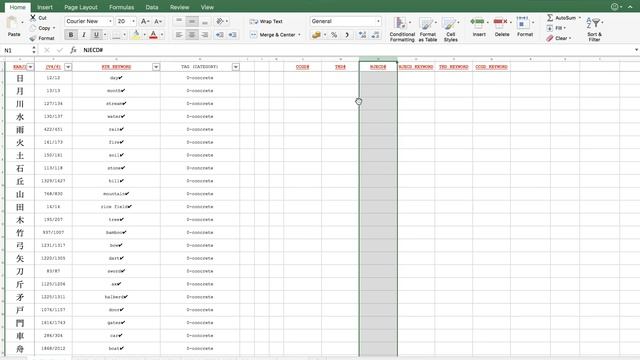Viewport: 640px width, 360px height.
Task: Toggle Italic formatting
Action: tap(84, 35)
